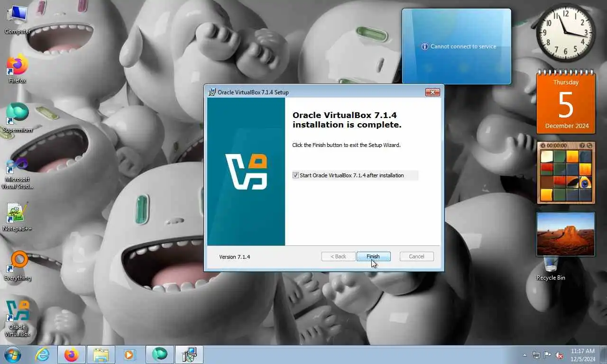The height and width of the screenshot is (364, 607).
Task: Show hidden tray icons arrow
Action: click(x=524, y=355)
